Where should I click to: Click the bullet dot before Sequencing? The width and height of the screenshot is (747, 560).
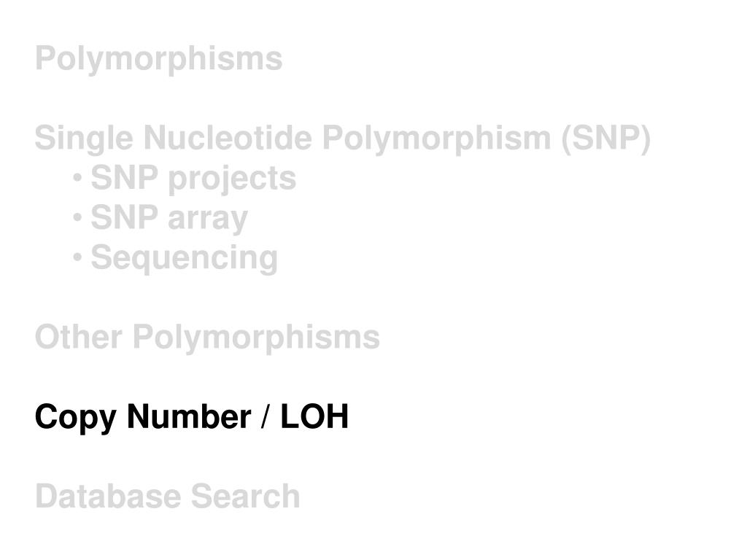pyautogui.click(x=77, y=257)
